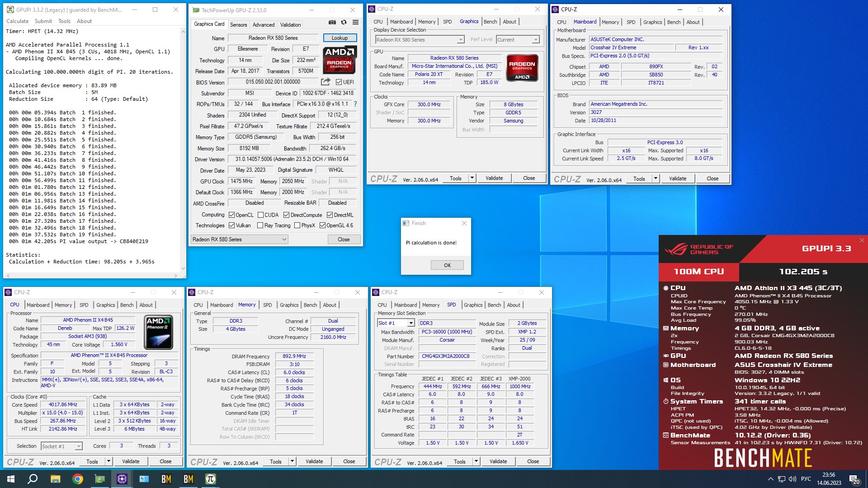868x488 pixels.
Task: Open the notification center icon
Action: point(854,479)
